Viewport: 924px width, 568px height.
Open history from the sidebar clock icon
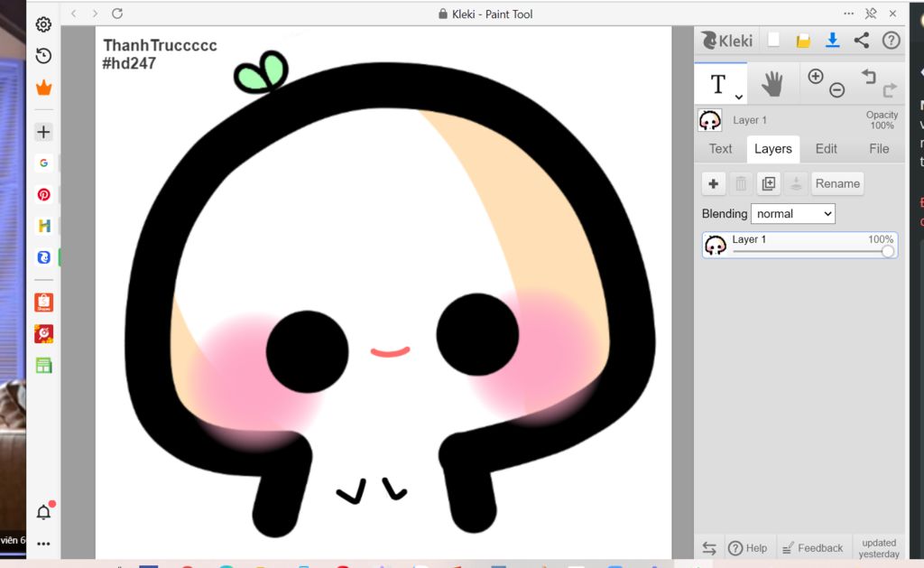coord(43,56)
